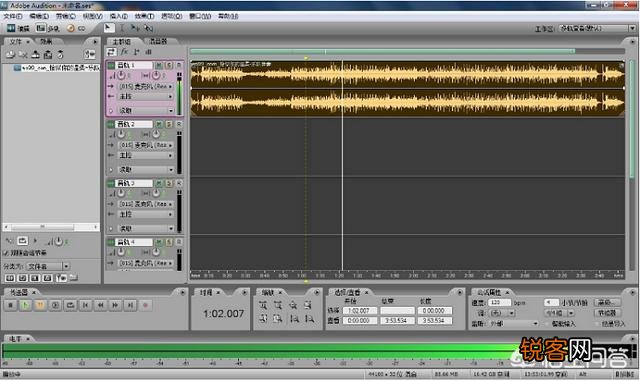Click the Fast Forward transport button
The width and height of the screenshot is (640, 381).
(116, 305)
